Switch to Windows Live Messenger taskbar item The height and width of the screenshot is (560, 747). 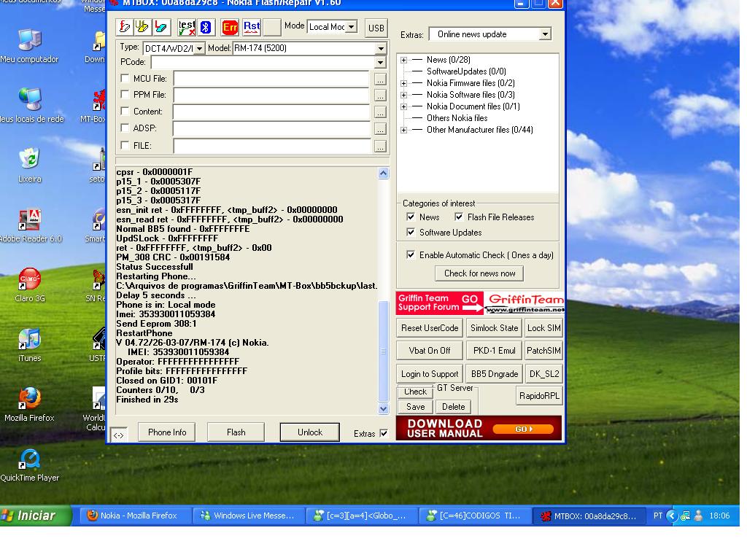(248, 516)
